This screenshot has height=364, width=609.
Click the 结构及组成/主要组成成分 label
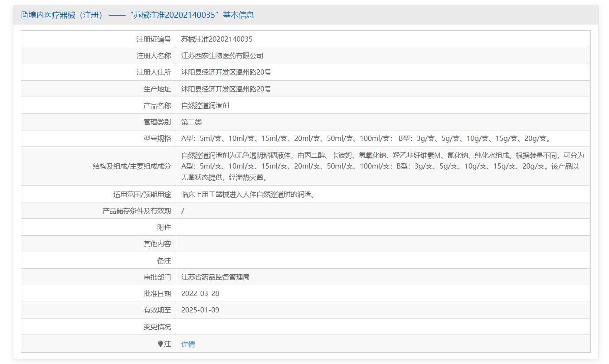tap(132, 166)
